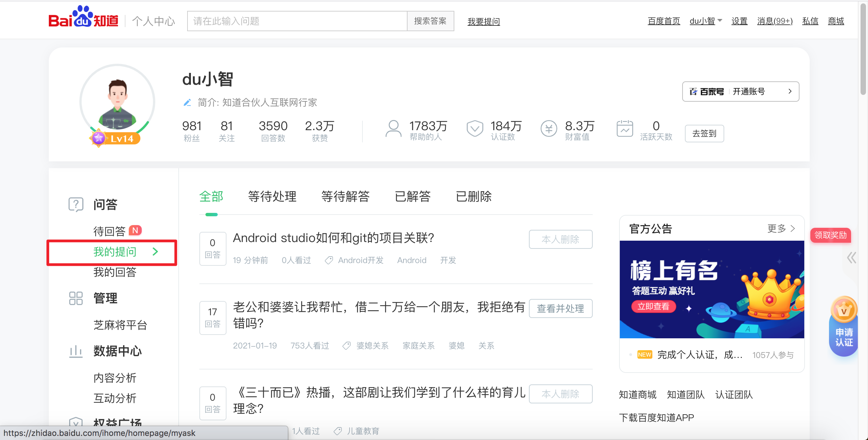Screen dimensions: 868x440
Task: Click the 百家号 icon in the card
Action: click(x=693, y=91)
